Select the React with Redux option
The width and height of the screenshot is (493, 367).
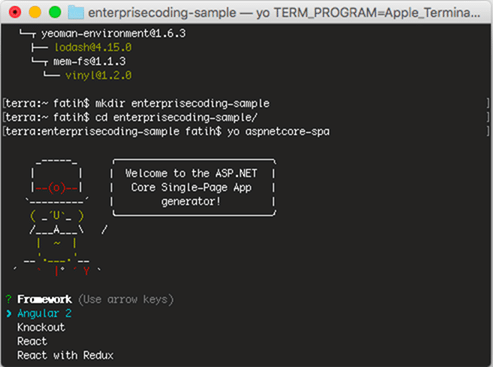[65, 355]
